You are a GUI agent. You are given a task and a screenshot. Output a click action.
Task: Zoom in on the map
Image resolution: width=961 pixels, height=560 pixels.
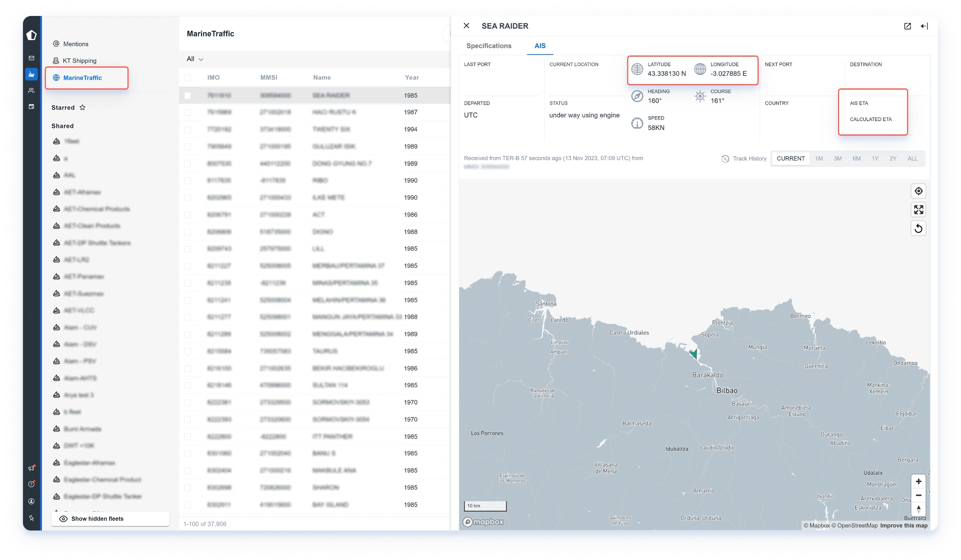[918, 482]
